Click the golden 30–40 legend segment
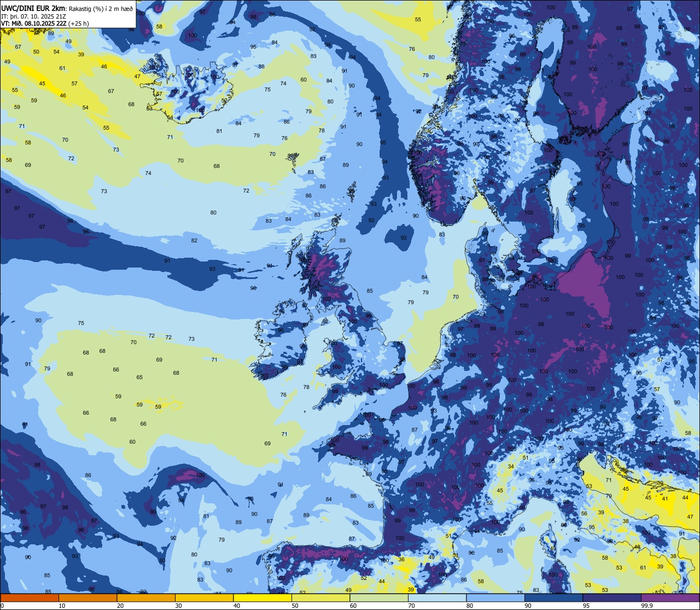This screenshot has height=610, width=700. click(204, 597)
